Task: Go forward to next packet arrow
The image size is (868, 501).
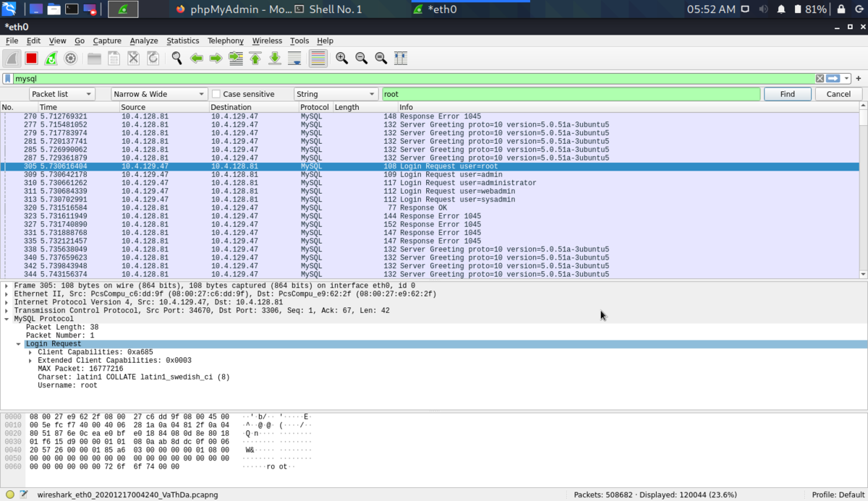Action: click(216, 59)
